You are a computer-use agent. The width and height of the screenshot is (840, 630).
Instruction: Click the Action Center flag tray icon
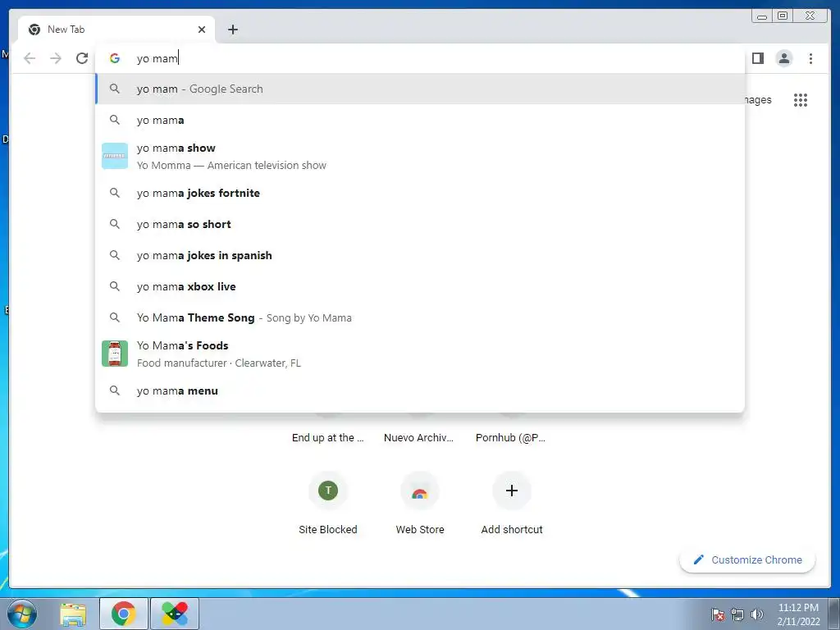(718, 614)
